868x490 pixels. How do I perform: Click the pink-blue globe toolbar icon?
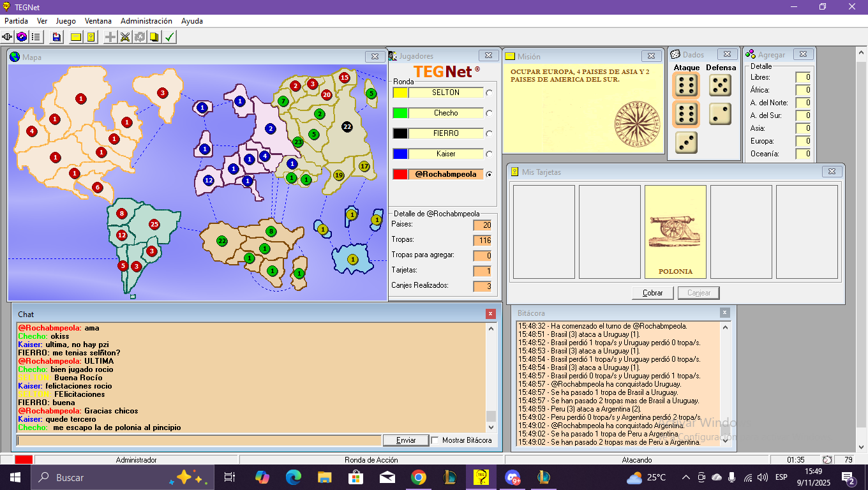[x=22, y=37]
